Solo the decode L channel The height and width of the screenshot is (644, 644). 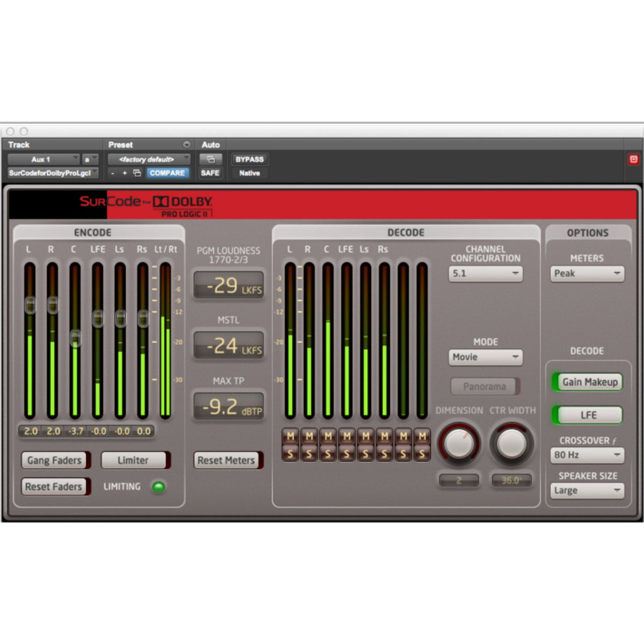[x=290, y=453]
